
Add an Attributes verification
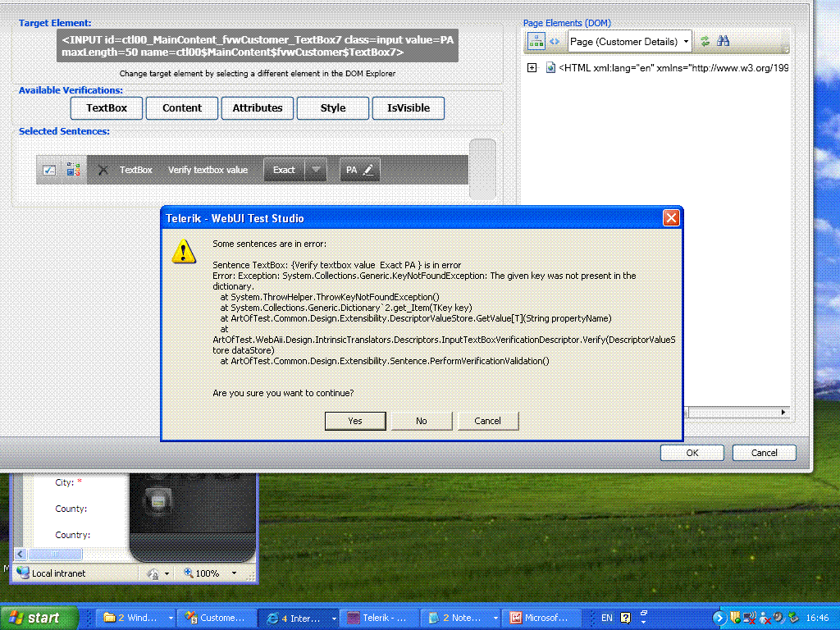(258, 107)
